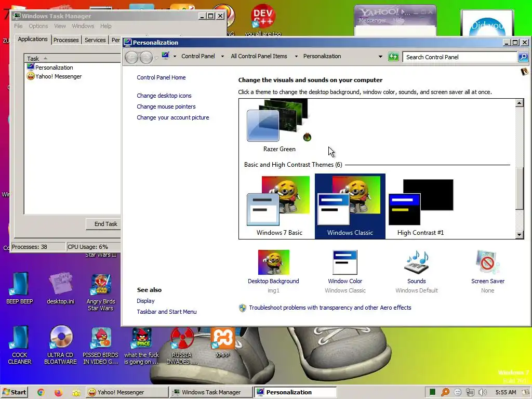This screenshot has width=532, height=399.
Task: Open Taskbar and Start Menu link
Action: [167, 312]
